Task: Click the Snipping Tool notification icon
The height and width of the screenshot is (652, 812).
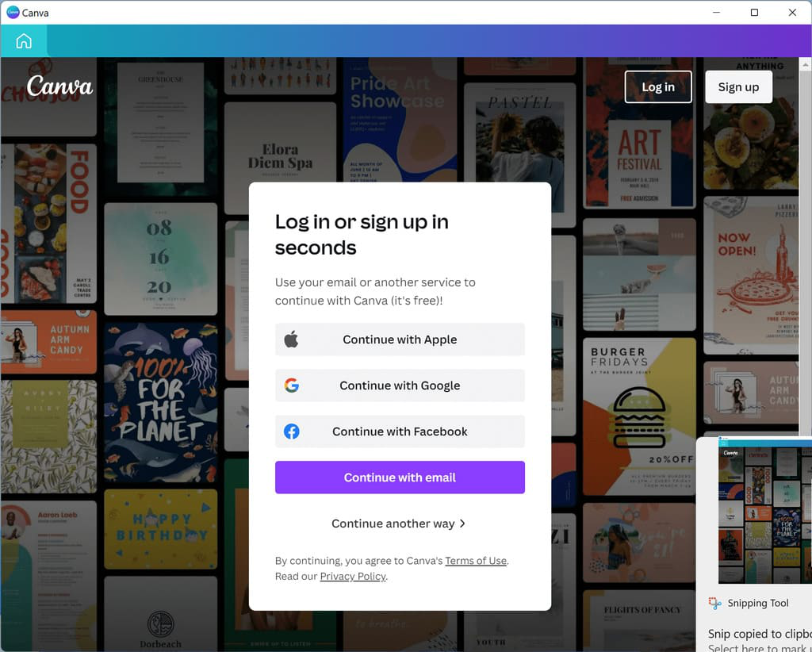Action: coord(715,603)
